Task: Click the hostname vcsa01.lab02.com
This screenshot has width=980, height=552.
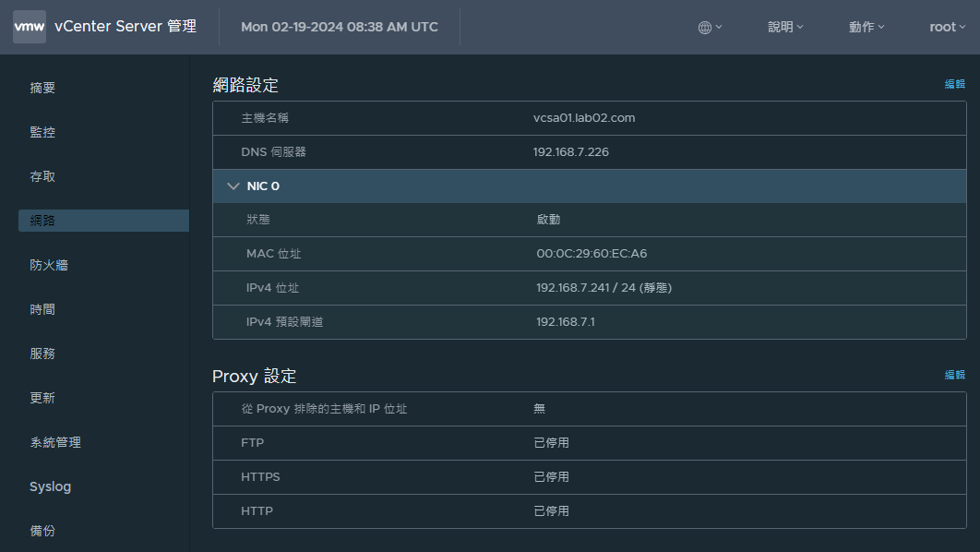Action: click(584, 118)
